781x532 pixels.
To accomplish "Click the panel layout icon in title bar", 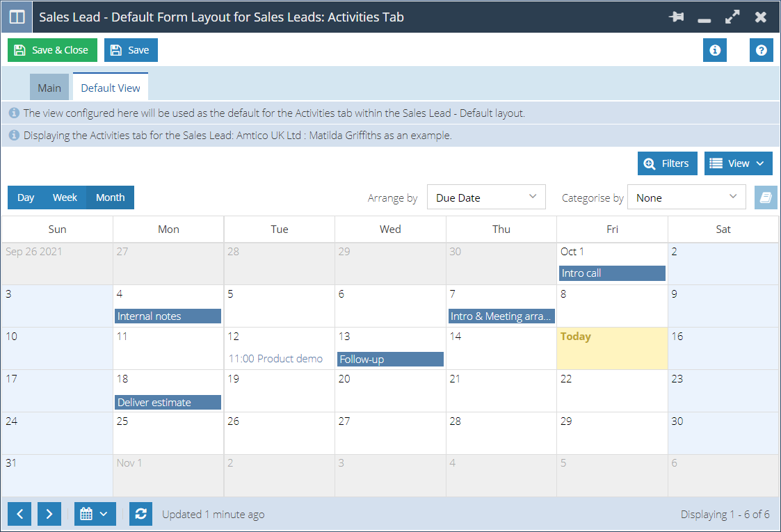I will click(x=17, y=17).
